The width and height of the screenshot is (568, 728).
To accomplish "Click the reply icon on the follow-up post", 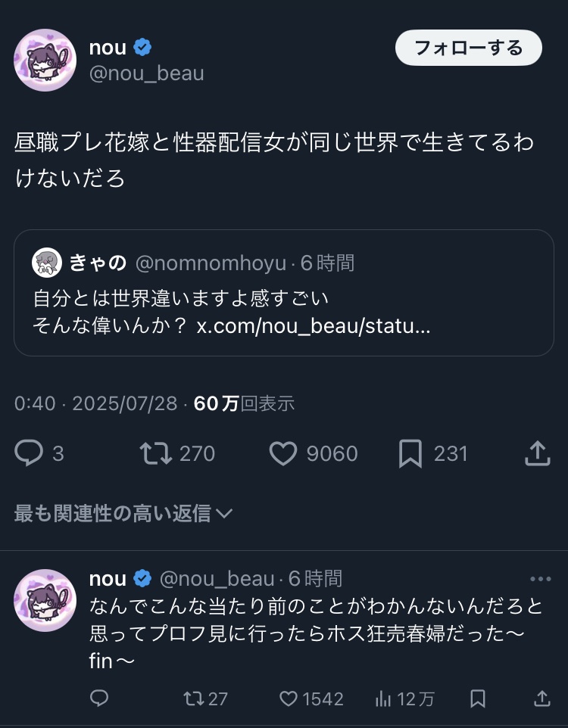I will click(x=99, y=698).
